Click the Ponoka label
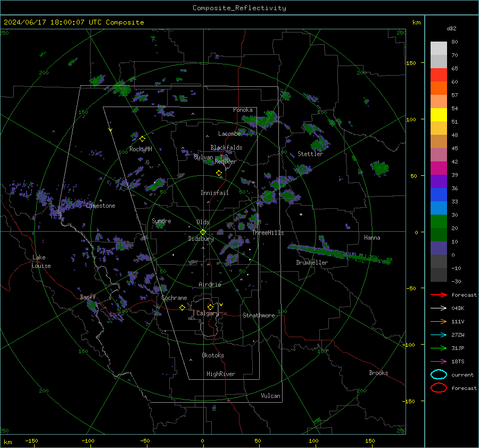The width and height of the screenshot is (479, 448). [243, 110]
